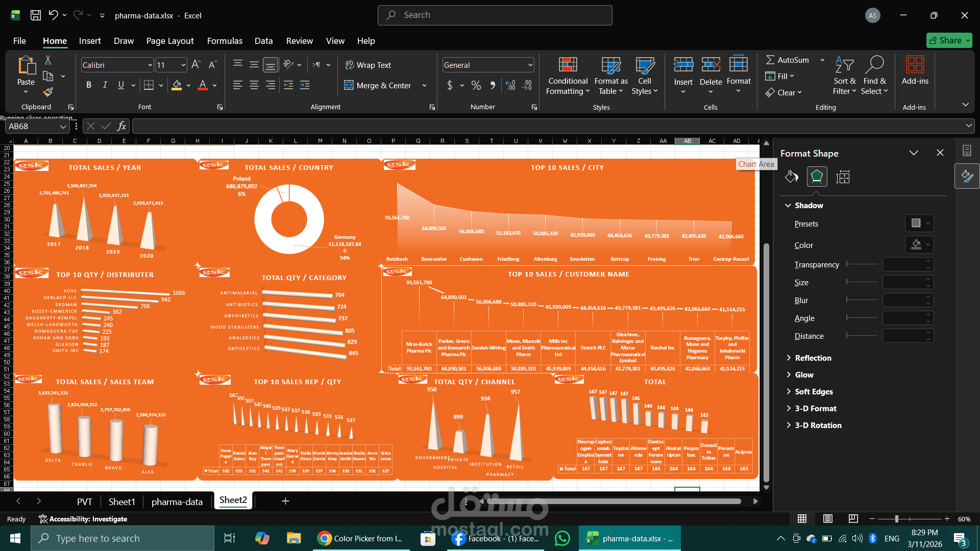Switch to the PVT sheet tab
Image resolution: width=980 pixels, height=551 pixels.
(85, 502)
